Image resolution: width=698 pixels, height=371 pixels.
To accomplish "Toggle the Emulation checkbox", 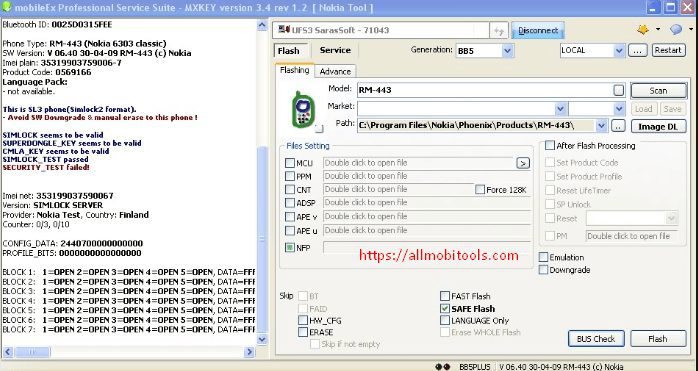I will point(543,257).
